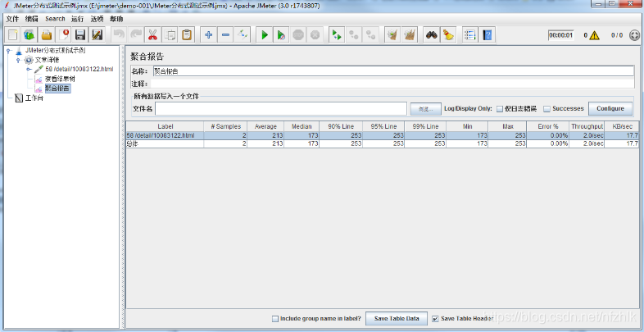Collapse the JMeter分布式测试示例 root node

click(x=8, y=51)
